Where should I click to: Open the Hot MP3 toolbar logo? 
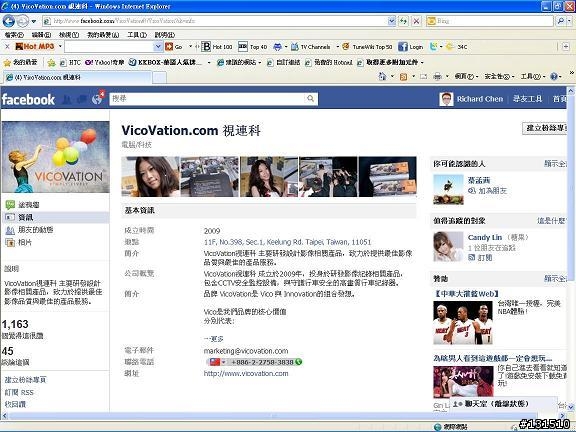tap(35, 47)
